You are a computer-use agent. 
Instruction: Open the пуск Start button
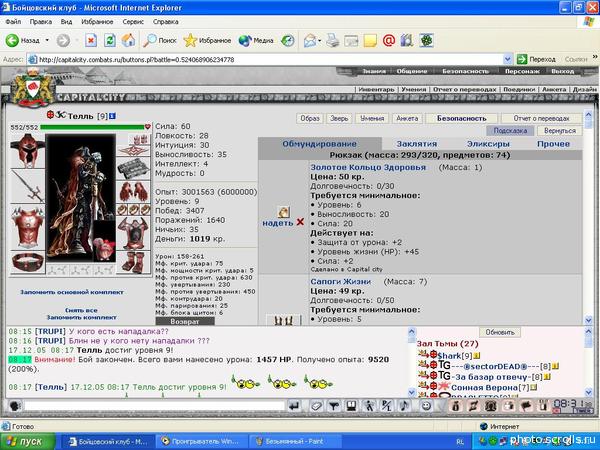[x=28, y=442]
